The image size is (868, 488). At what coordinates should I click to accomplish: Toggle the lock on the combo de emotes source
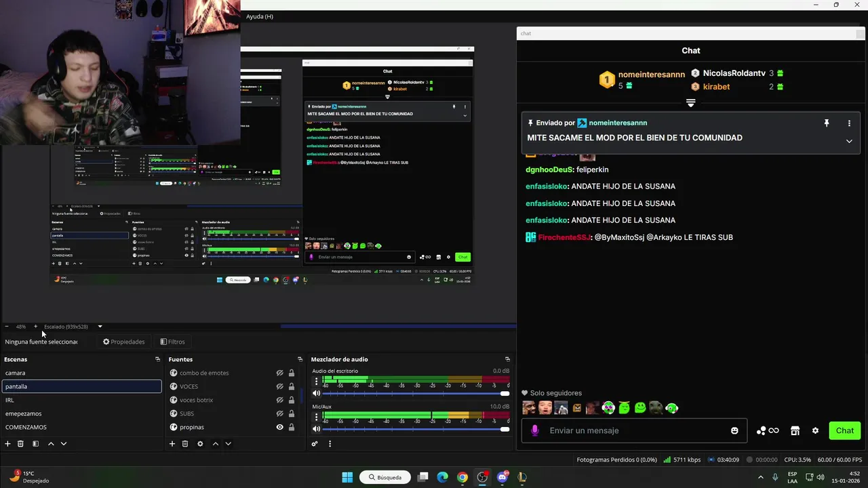tap(292, 373)
